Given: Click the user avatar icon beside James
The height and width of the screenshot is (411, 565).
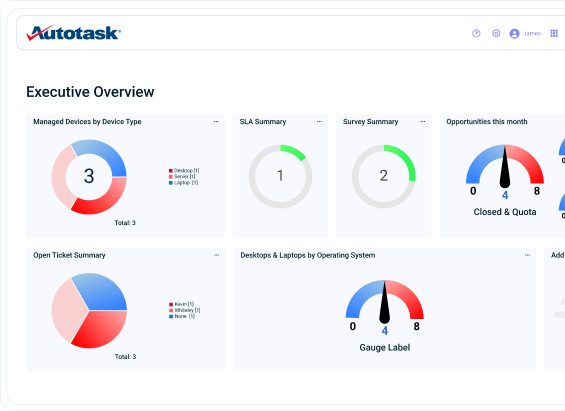Looking at the screenshot, I should click(x=514, y=33).
